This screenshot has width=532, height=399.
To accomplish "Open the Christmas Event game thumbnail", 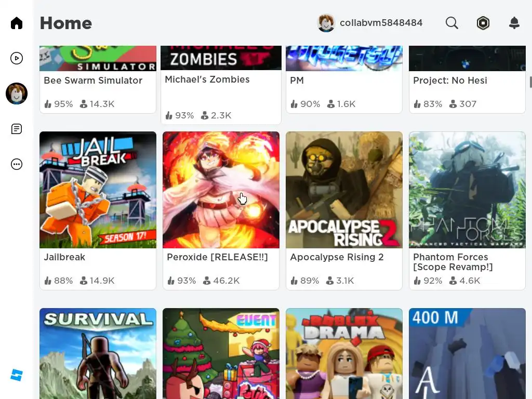I will tap(221, 353).
